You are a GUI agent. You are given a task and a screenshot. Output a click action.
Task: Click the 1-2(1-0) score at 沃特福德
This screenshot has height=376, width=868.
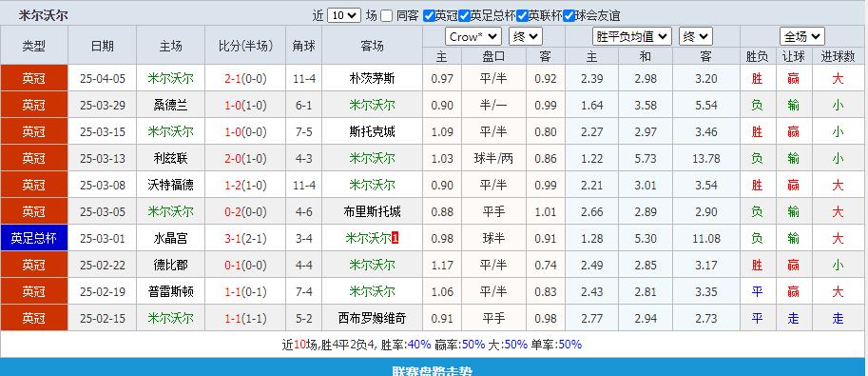(x=246, y=186)
